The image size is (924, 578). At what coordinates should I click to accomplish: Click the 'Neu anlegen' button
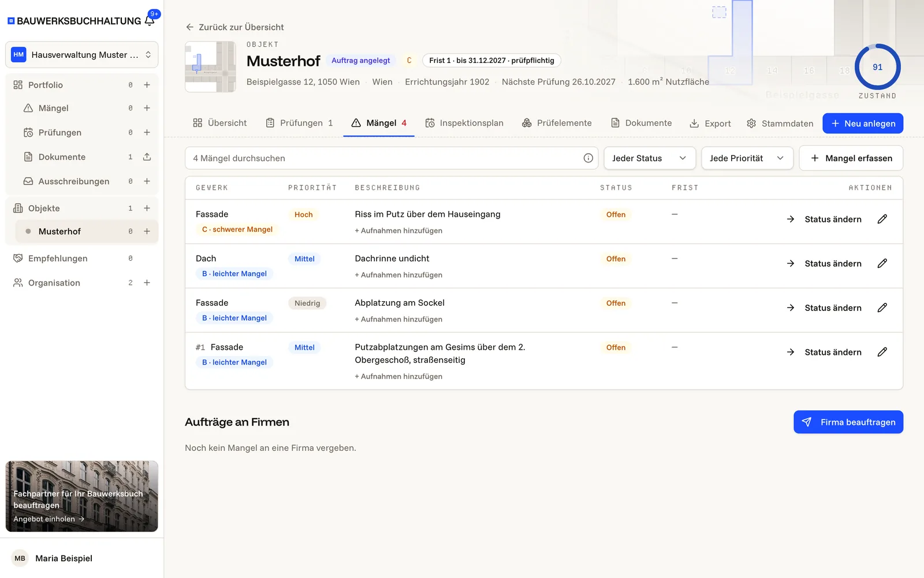(x=863, y=123)
